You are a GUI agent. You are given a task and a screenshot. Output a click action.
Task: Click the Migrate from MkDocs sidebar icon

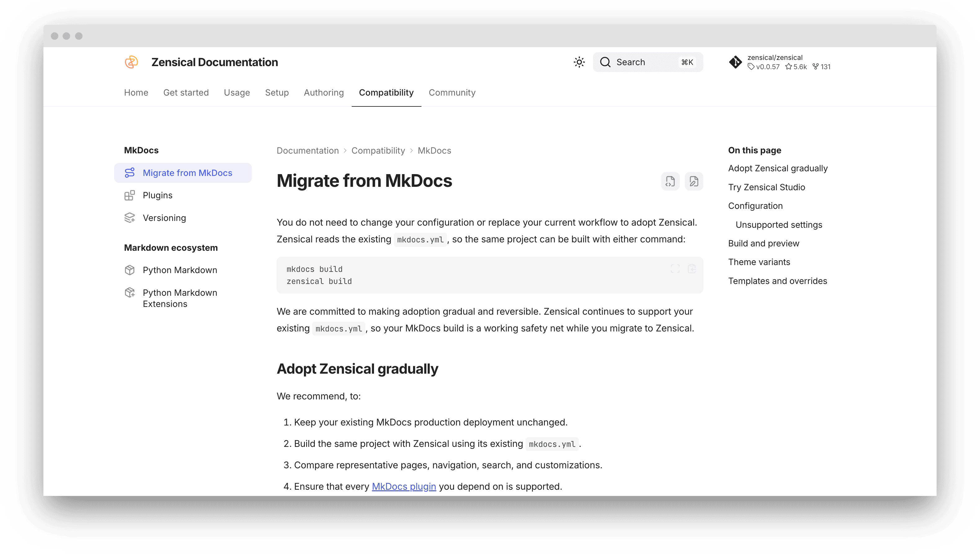click(x=129, y=173)
